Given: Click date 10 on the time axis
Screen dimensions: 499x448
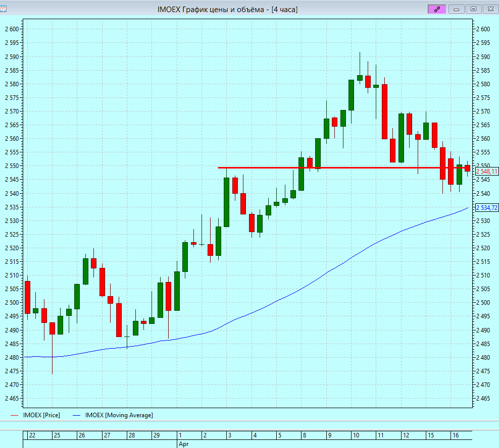Looking at the screenshot, I should [x=356, y=435].
